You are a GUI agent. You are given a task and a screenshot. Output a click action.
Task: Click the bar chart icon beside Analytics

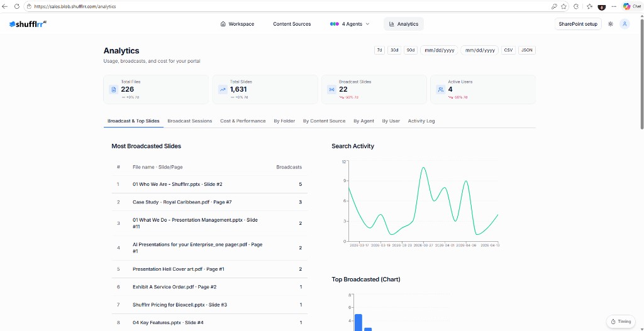(x=391, y=24)
